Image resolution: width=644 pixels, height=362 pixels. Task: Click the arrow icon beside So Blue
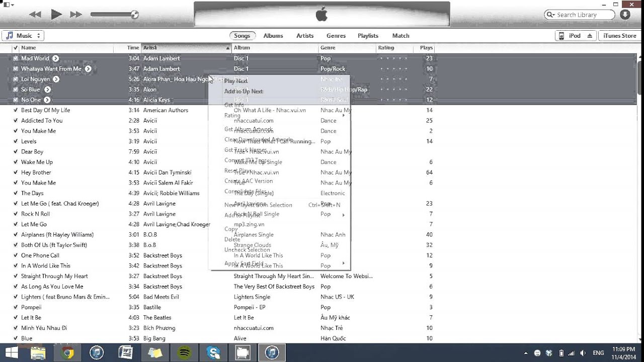click(47, 89)
